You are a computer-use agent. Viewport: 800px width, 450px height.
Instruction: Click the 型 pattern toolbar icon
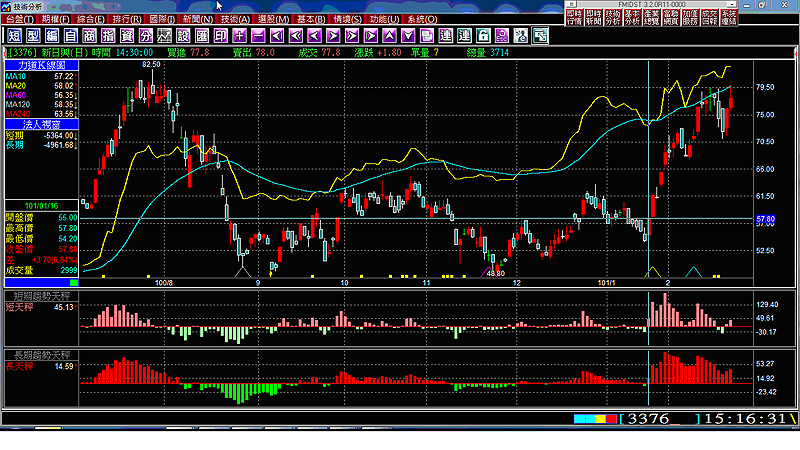(33, 36)
